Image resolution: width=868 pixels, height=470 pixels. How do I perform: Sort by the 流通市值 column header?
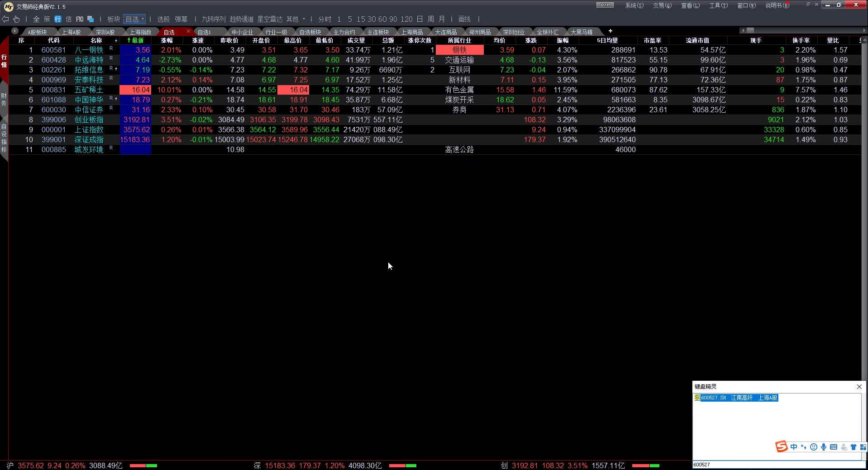697,40
